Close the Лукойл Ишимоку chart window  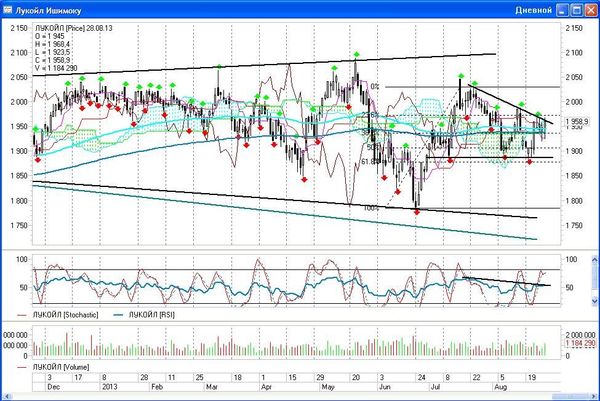[591, 10]
